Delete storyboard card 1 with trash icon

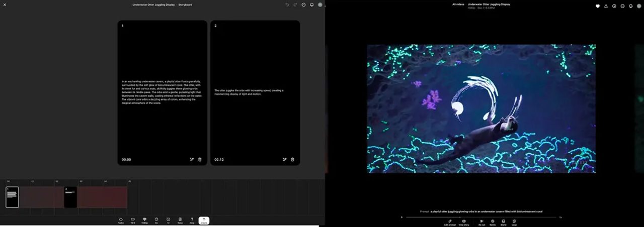[x=200, y=160]
